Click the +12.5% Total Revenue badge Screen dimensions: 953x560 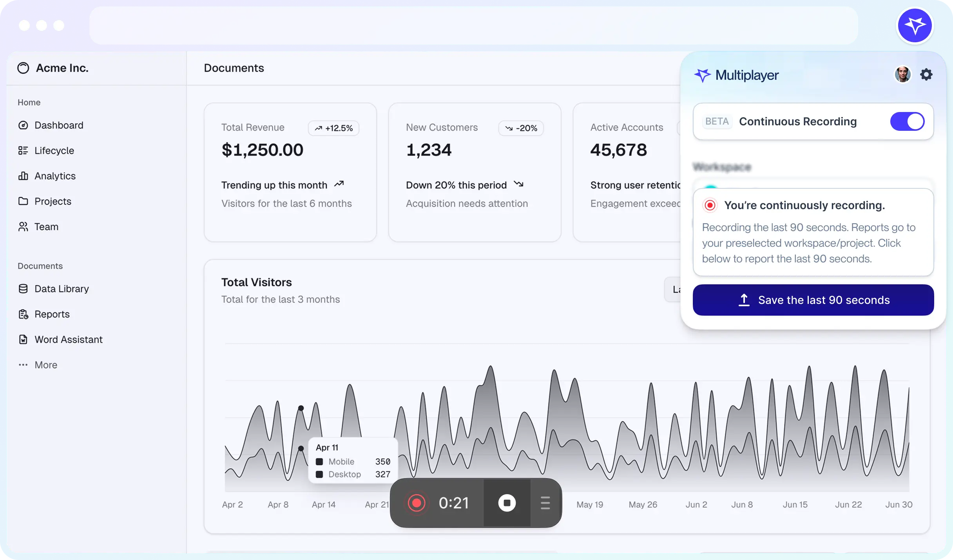(333, 128)
